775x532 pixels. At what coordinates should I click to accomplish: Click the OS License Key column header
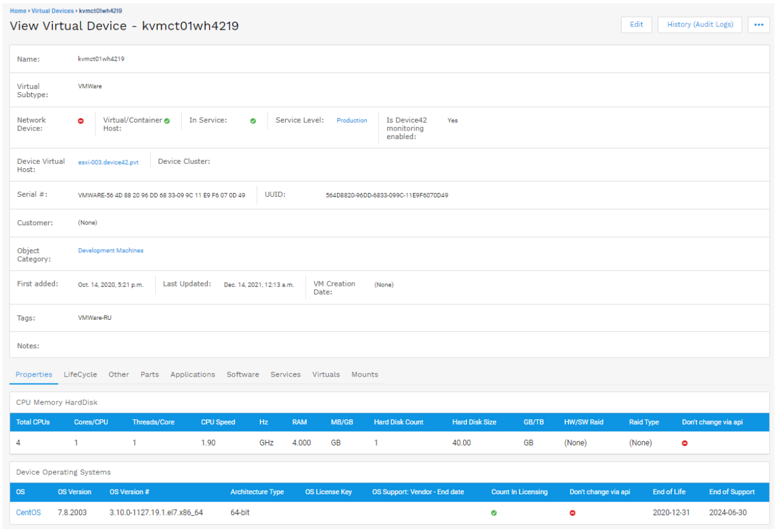tap(328, 492)
